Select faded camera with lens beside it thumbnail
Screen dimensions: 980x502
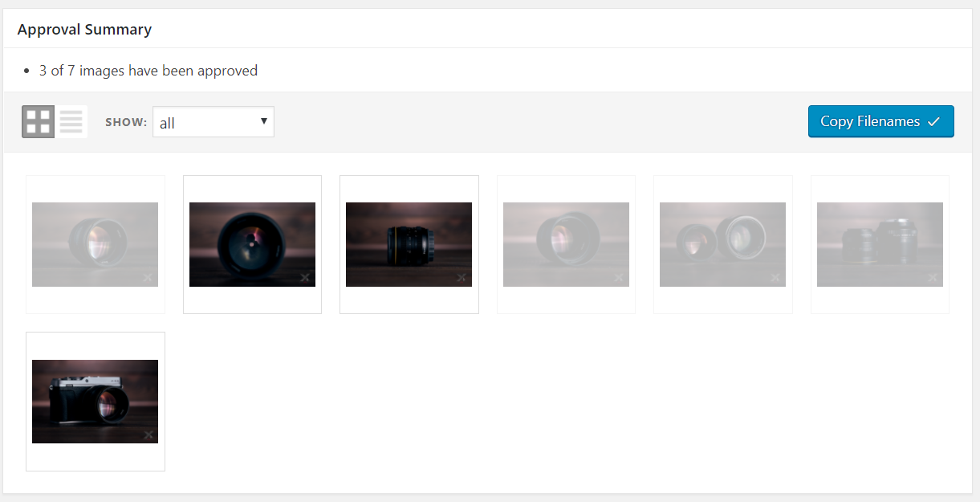(880, 244)
